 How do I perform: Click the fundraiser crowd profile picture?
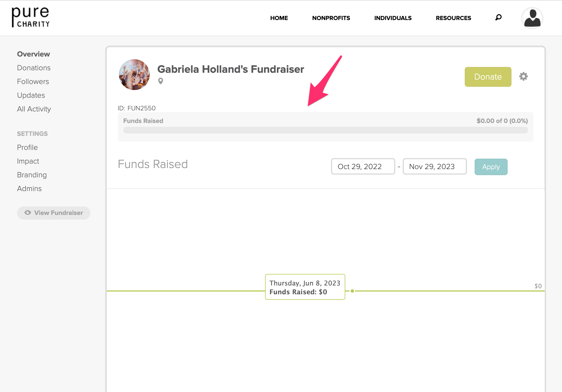[134, 75]
